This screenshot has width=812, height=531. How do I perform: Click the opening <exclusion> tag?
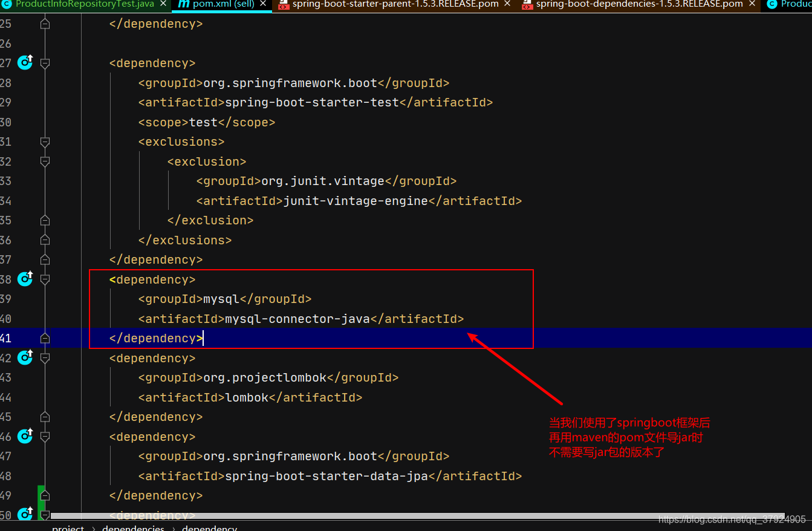[207, 161]
